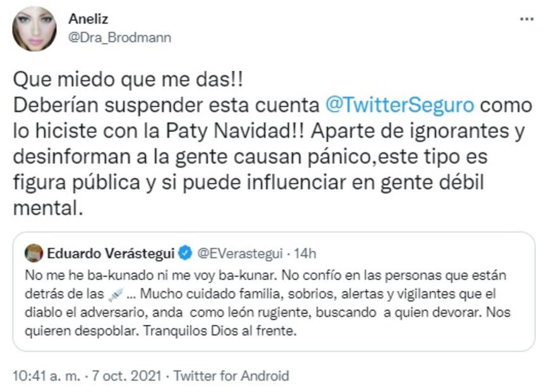The height and width of the screenshot is (392, 548).
Task: Open Aneliz's profile picture avatar
Action: click(x=34, y=28)
